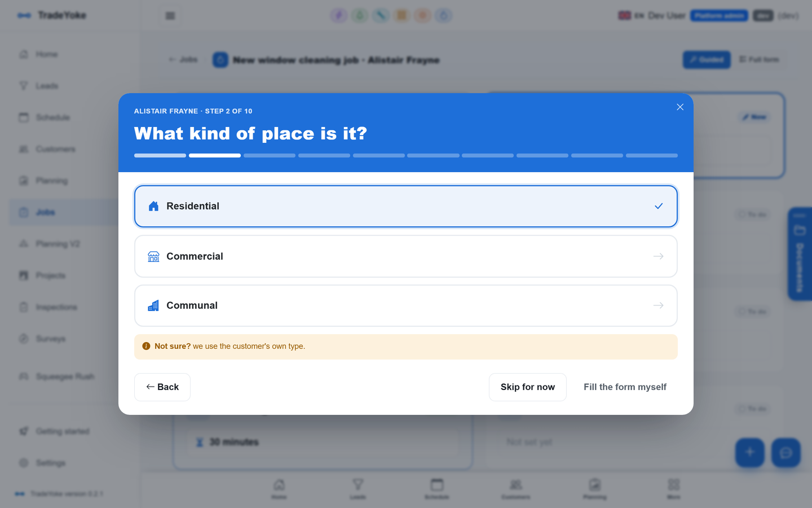
Task: Go back to the previous step
Action: [x=162, y=387]
